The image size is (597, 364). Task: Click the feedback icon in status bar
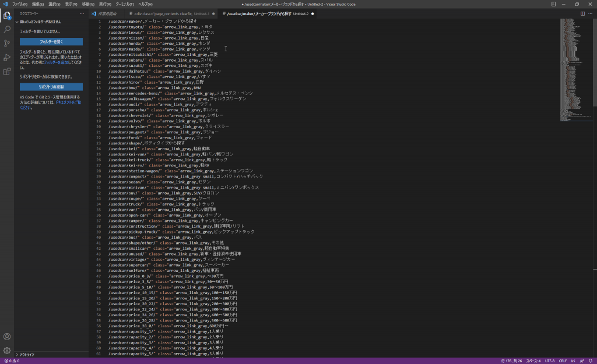coord(582,361)
